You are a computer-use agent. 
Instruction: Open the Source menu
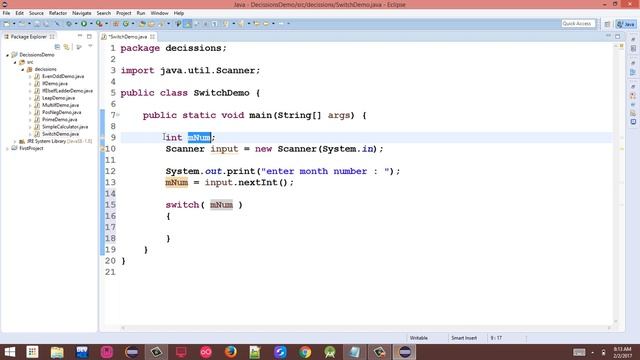[x=36, y=13]
